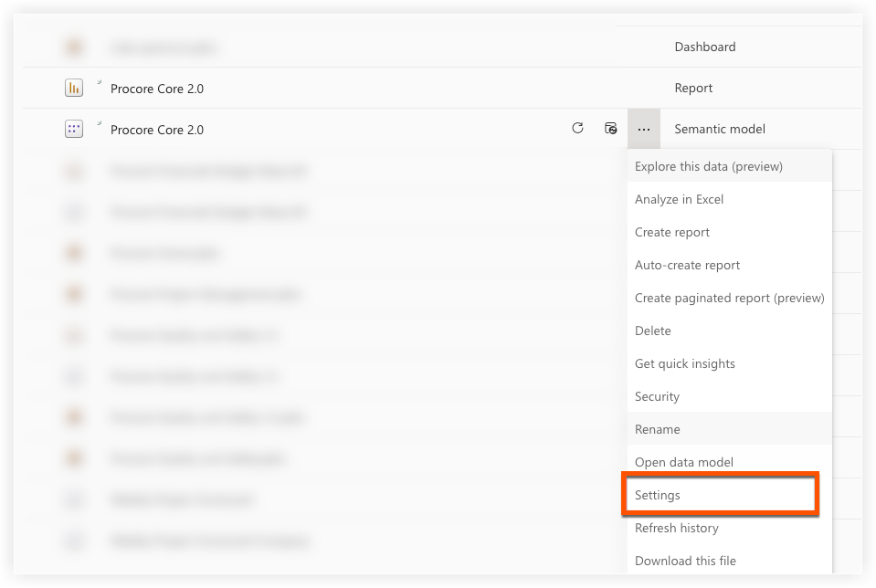
Task: Click the bar-chart report icon beside Procore Core 2.0
Action: pos(74,88)
